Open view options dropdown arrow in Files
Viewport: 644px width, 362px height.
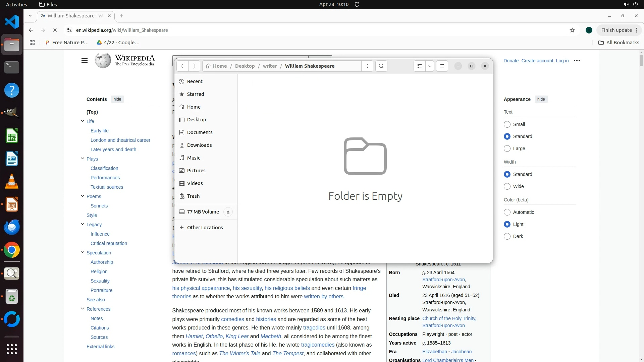(429, 66)
